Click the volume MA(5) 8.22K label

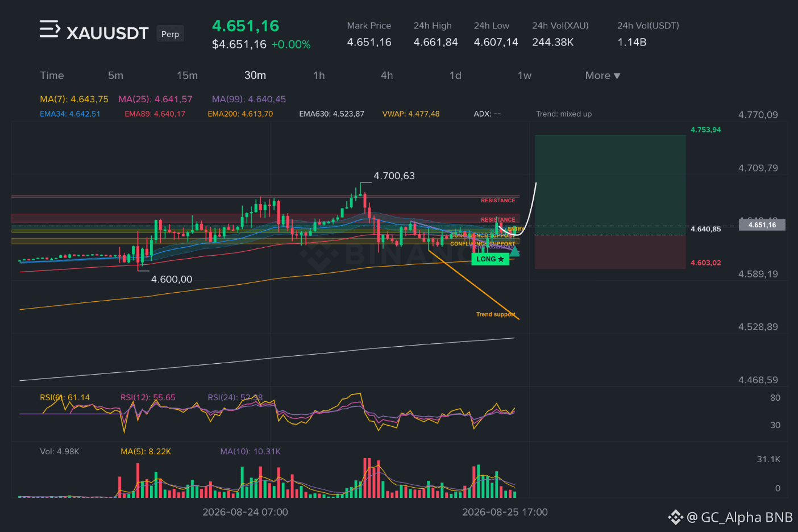coord(146,451)
